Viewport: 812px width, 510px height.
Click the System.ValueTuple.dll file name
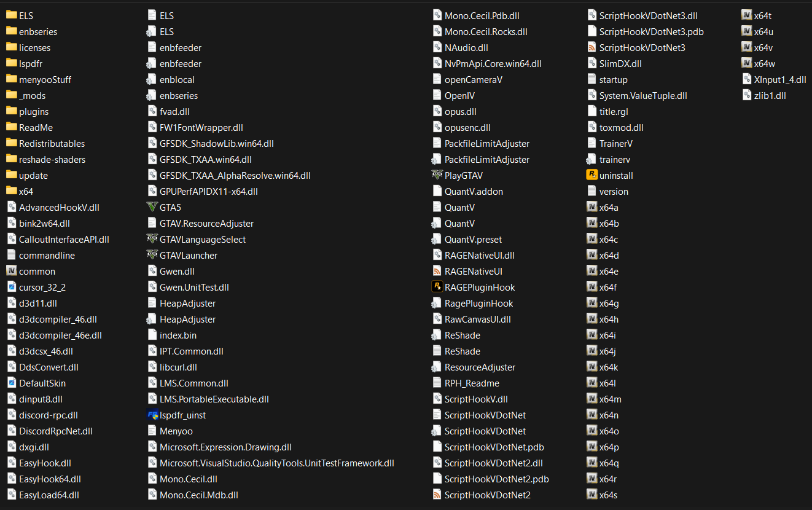pos(643,95)
